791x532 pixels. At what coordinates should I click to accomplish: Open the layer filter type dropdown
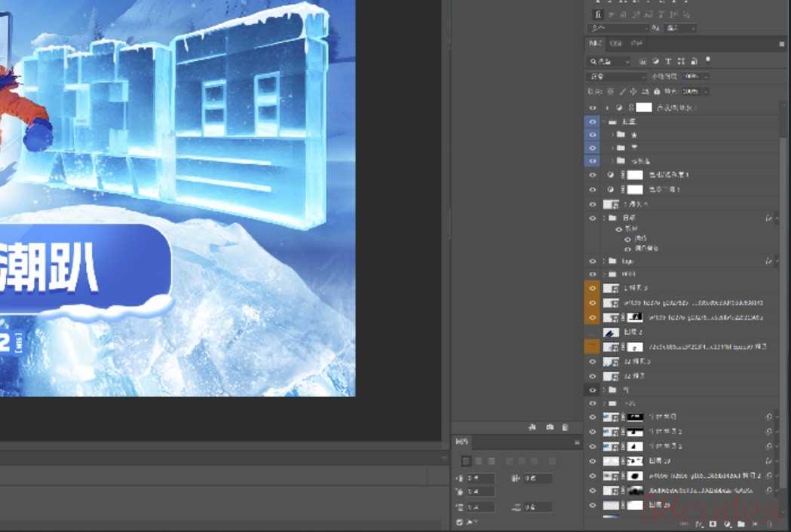coord(609,62)
